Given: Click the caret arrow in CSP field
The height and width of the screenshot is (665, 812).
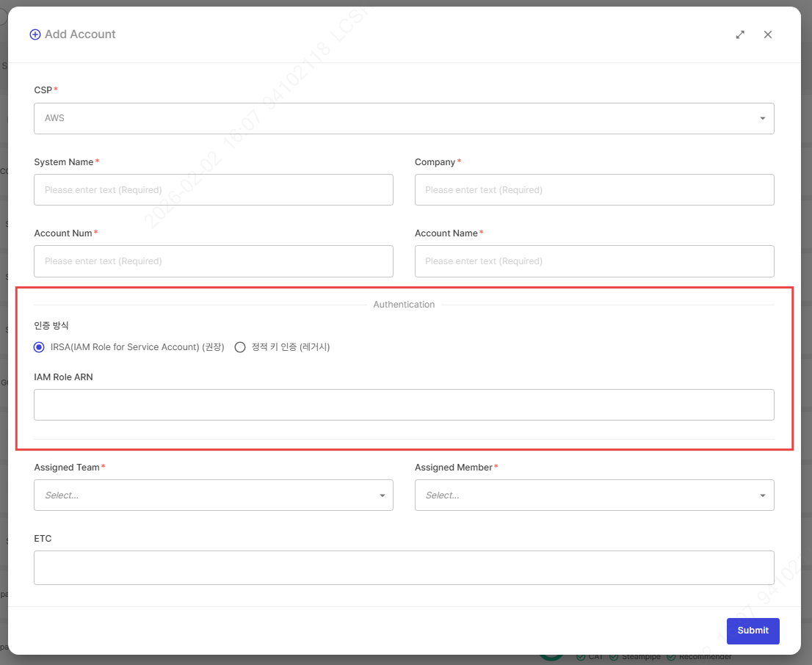Looking at the screenshot, I should (x=762, y=118).
